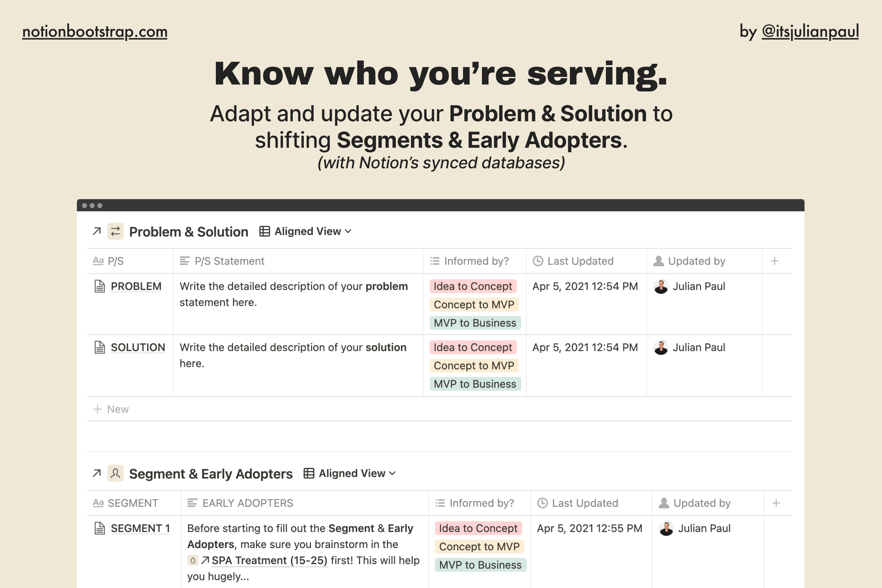Open the SOLUTION page document icon

pyautogui.click(x=99, y=348)
